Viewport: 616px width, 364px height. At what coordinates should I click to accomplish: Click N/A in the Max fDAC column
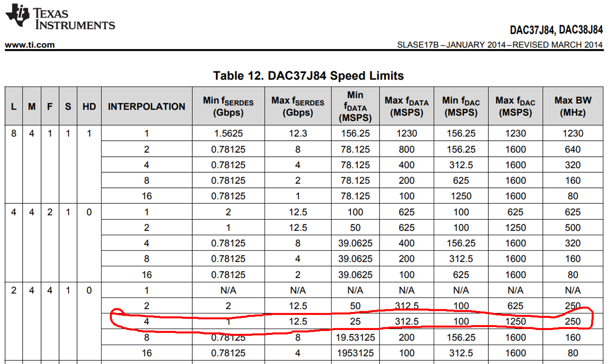click(515, 290)
